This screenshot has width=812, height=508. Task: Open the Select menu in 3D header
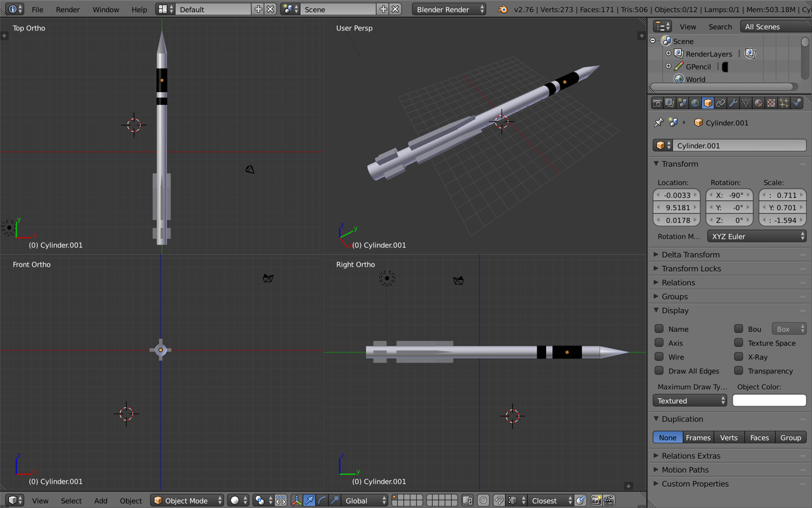click(71, 500)
